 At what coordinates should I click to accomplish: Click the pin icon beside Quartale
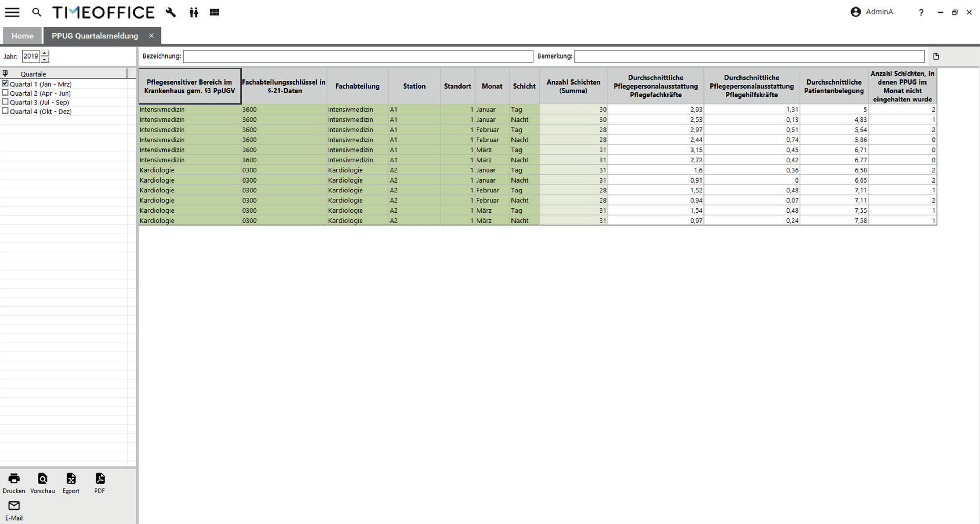coord(5,73)
